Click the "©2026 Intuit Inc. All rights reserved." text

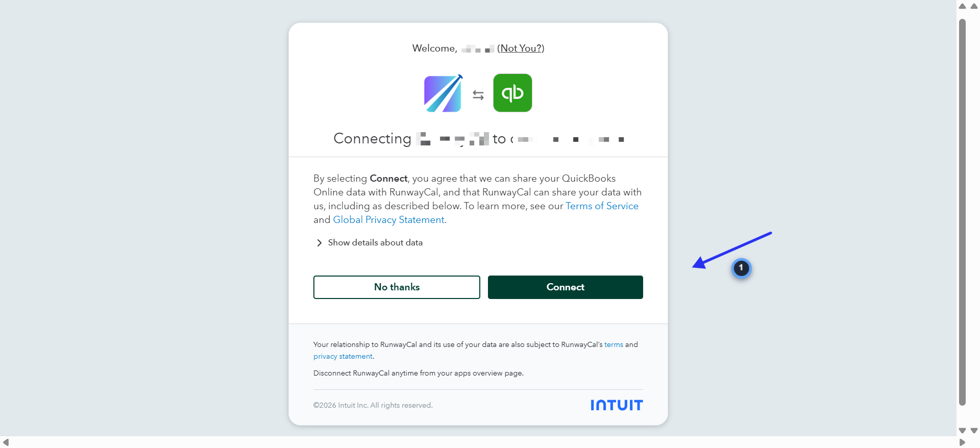coord(373,406)
